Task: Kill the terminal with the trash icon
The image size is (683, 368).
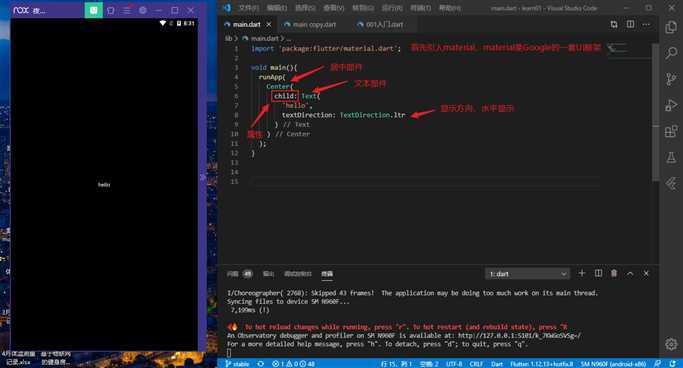Action: 614,273
